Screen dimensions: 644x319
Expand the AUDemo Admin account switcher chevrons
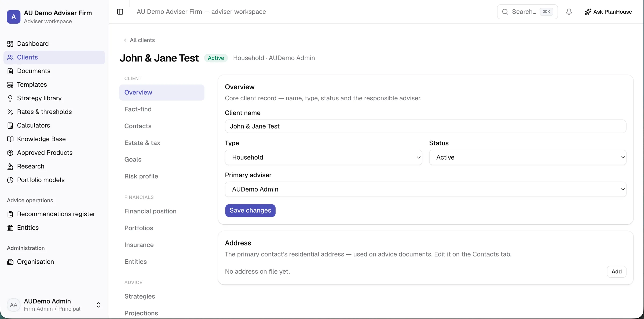click(98, 305)
